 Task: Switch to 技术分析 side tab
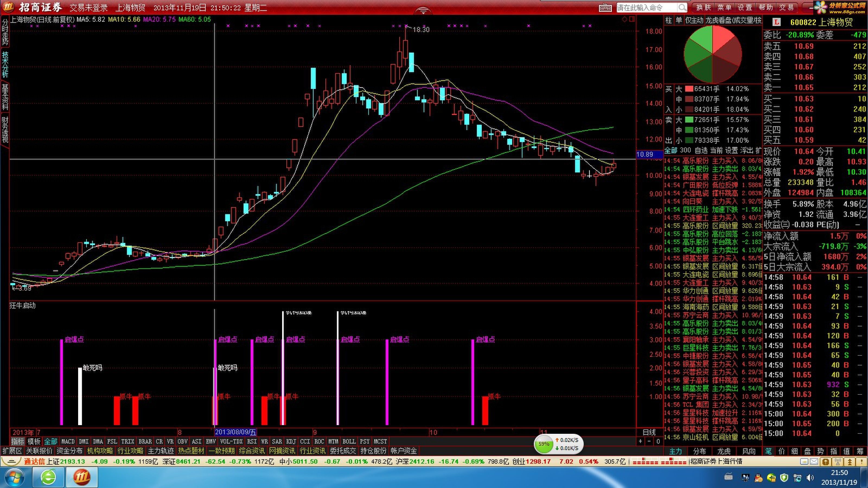click(5, 64)
